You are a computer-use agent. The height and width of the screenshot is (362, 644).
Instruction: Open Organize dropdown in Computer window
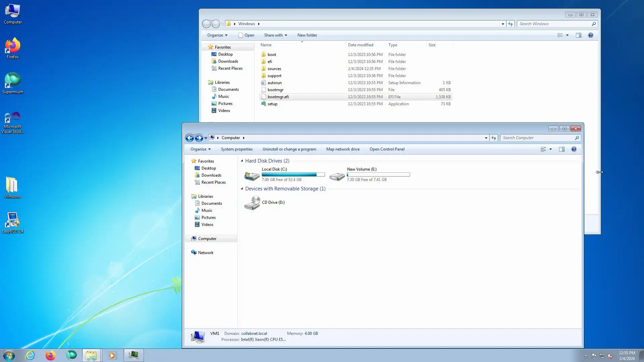(x=201, y=149)
